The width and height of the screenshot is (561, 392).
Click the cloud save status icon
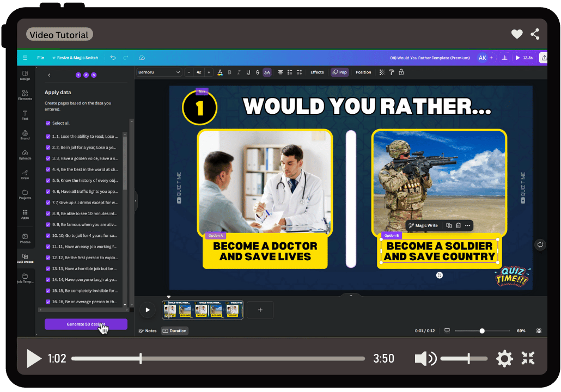[142, 58]
